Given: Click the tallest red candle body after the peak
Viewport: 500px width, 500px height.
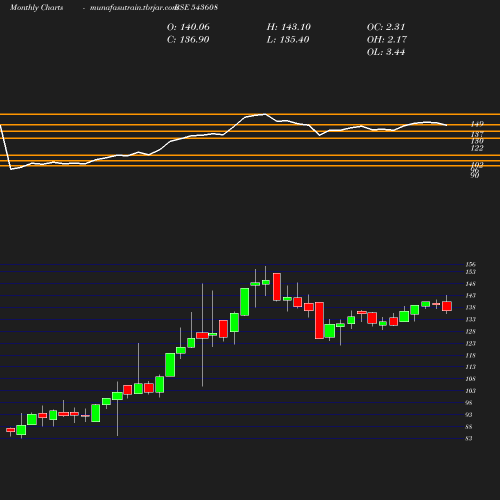Looking at the screenshot, I should [319, 321].
